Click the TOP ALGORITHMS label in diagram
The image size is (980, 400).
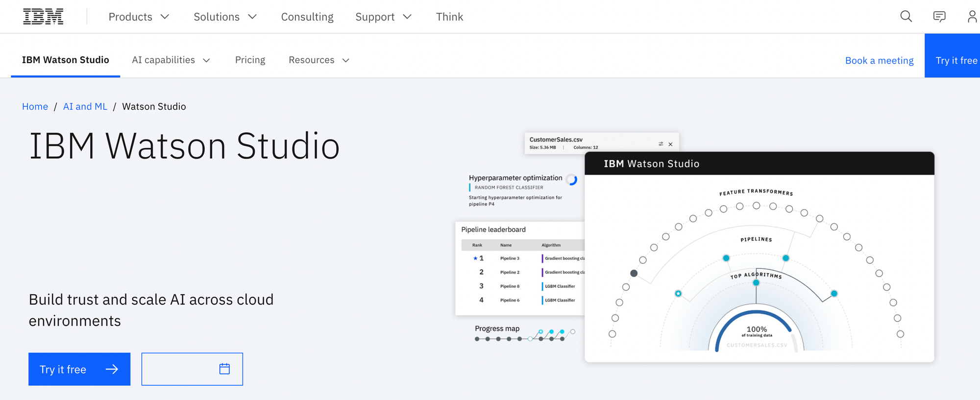756,275
